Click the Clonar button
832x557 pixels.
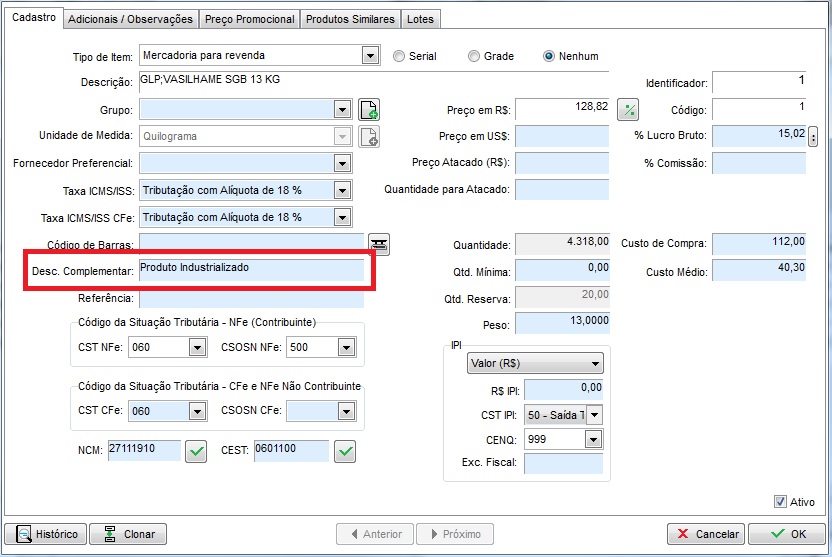pyautogui.click(x=128, y=534)
